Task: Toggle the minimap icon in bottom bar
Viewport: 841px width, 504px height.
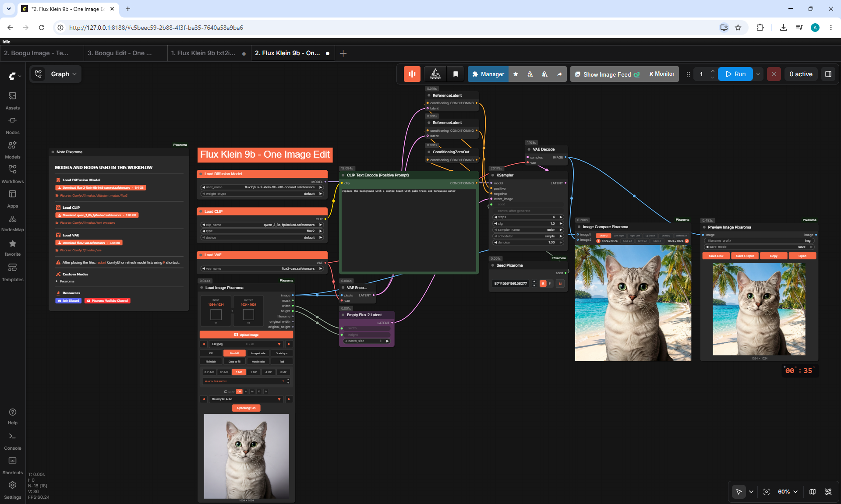Action: click(813, 492)
